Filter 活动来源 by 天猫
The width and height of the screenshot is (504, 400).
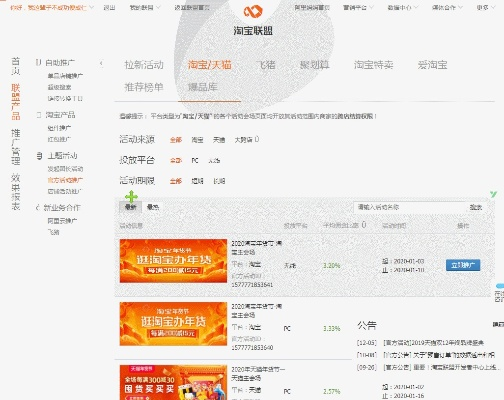tap(219, 140)
